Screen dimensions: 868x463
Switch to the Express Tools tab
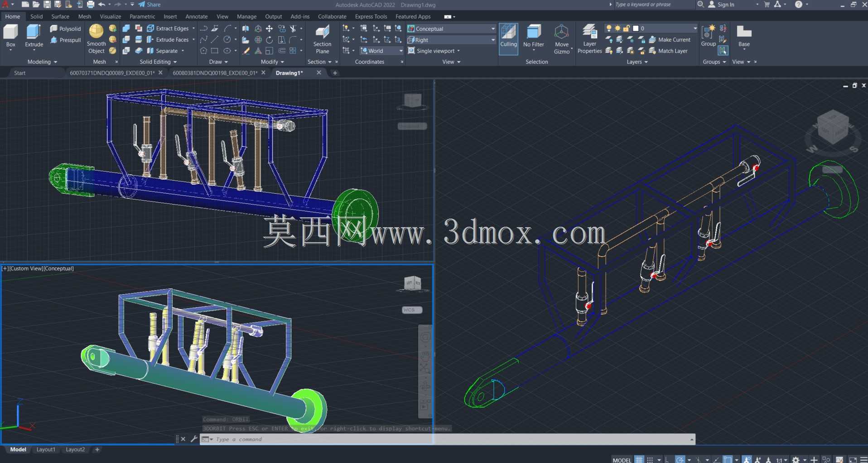coord(371,16)
